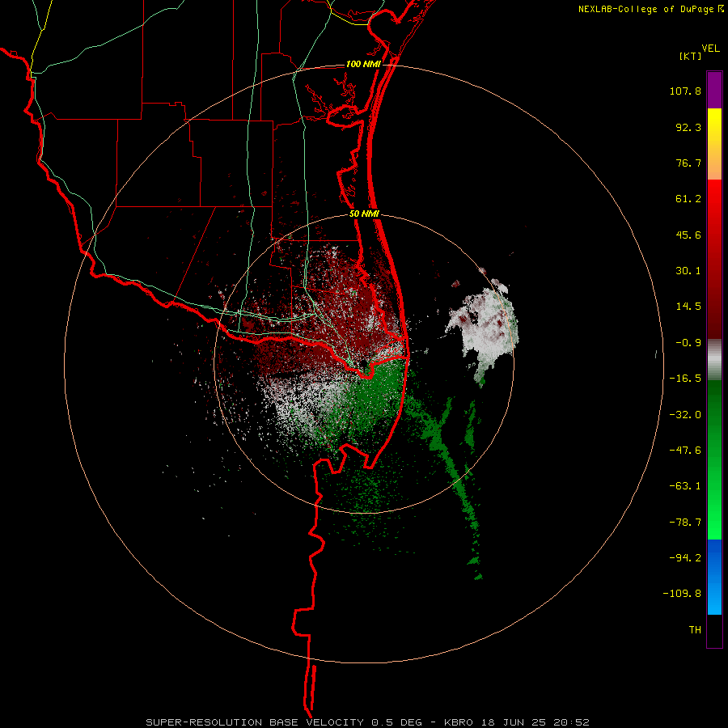This screenshot has height=728, width=728.
Task: Click the -16.5 legend value
Action: pyautogui.click(x=685, y=379)
